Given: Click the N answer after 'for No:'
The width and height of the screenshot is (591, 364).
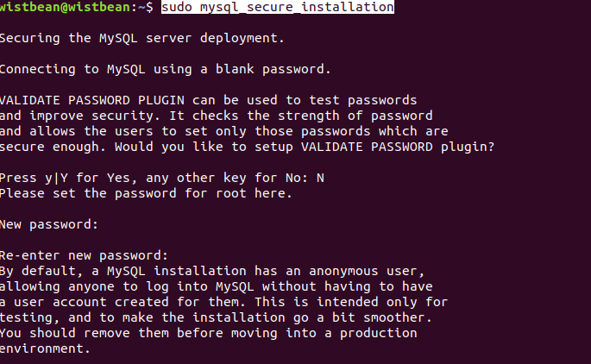Looking at the screenshot, I should click(x=320, y=178).
